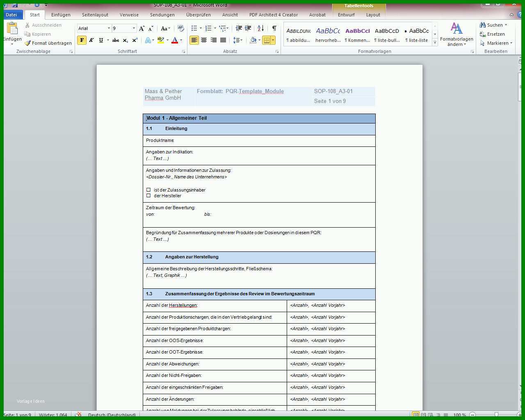Apply the liste-bull... style
The width and height of the screenshot is (525, 420).
tap(387, 35)
